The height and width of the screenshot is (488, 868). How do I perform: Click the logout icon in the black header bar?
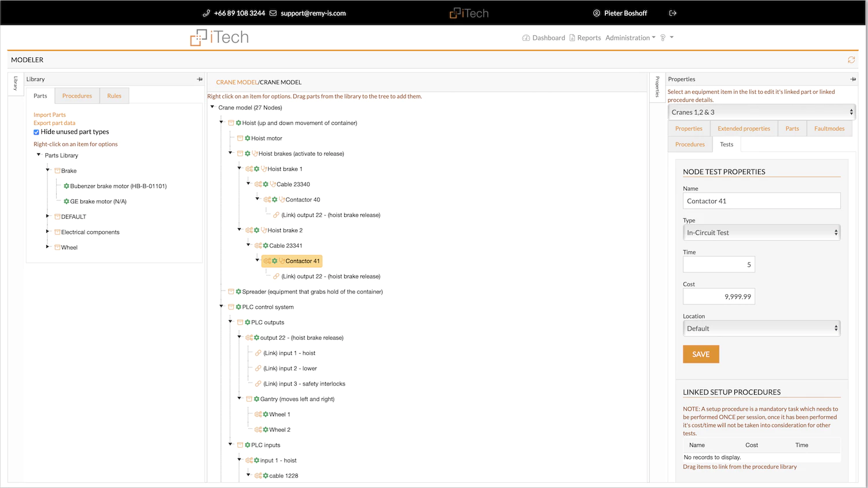point(672,13)
